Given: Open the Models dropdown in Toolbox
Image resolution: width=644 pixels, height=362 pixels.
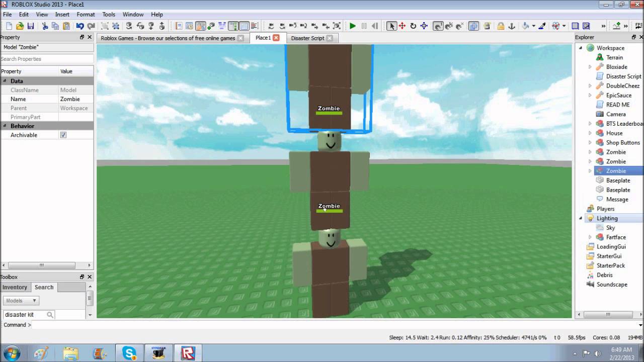Looking at the screenshot, I should (21, 301).
